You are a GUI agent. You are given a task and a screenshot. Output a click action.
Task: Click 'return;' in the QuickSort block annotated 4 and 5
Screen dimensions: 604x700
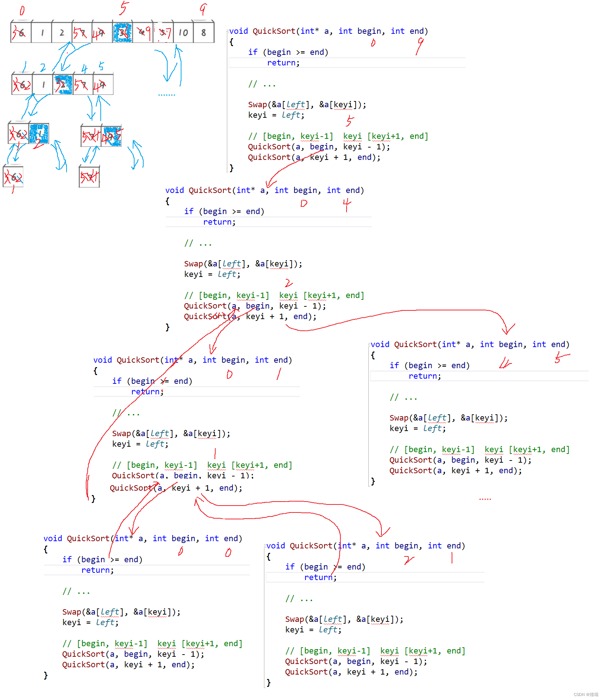pos(425,376)
